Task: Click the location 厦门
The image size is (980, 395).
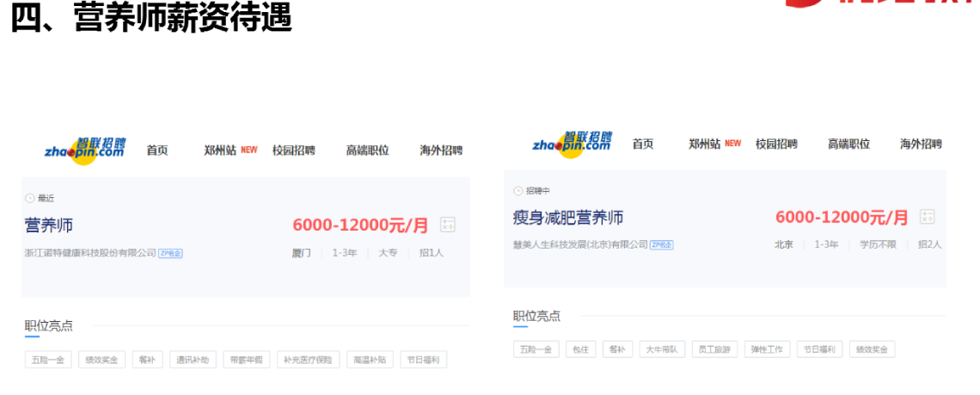Action: pos(301,254)
